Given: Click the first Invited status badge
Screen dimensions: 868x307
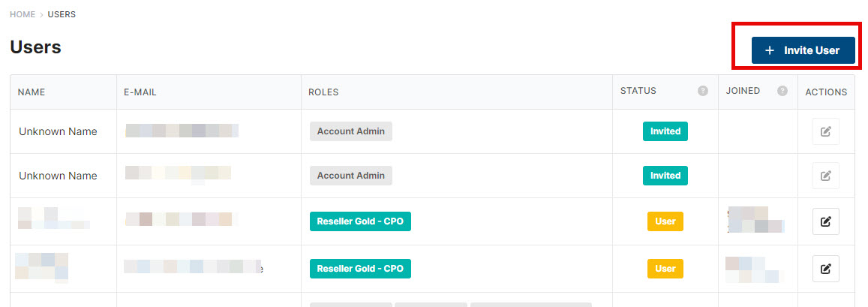Looking at the screenshot, I should (x=665, y=131).
